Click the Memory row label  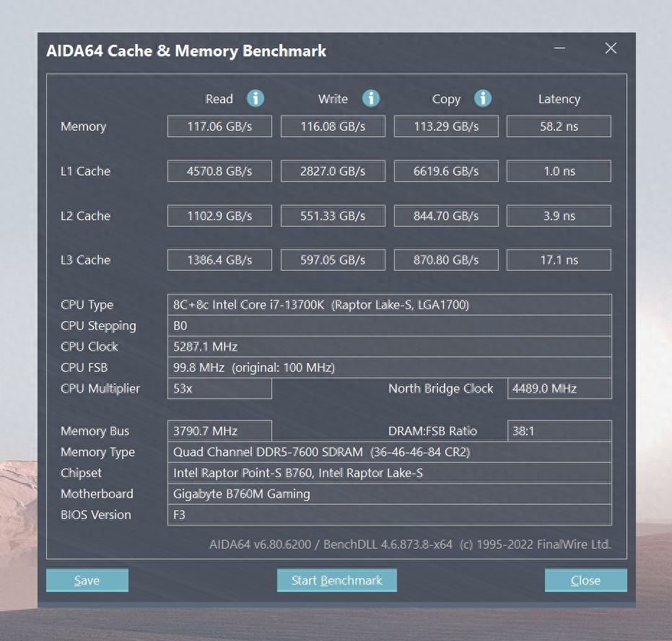[84, 126]
